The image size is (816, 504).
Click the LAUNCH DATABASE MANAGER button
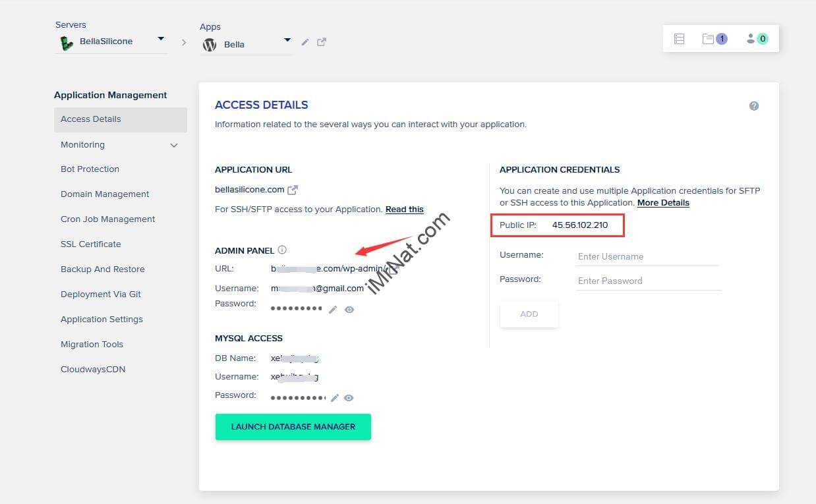pos(293,427)
